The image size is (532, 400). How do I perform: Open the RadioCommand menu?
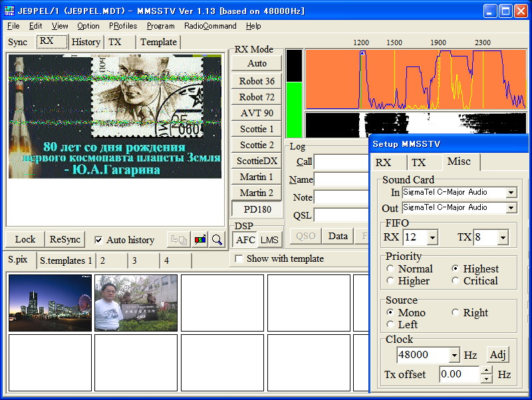[x=210, y=26]
